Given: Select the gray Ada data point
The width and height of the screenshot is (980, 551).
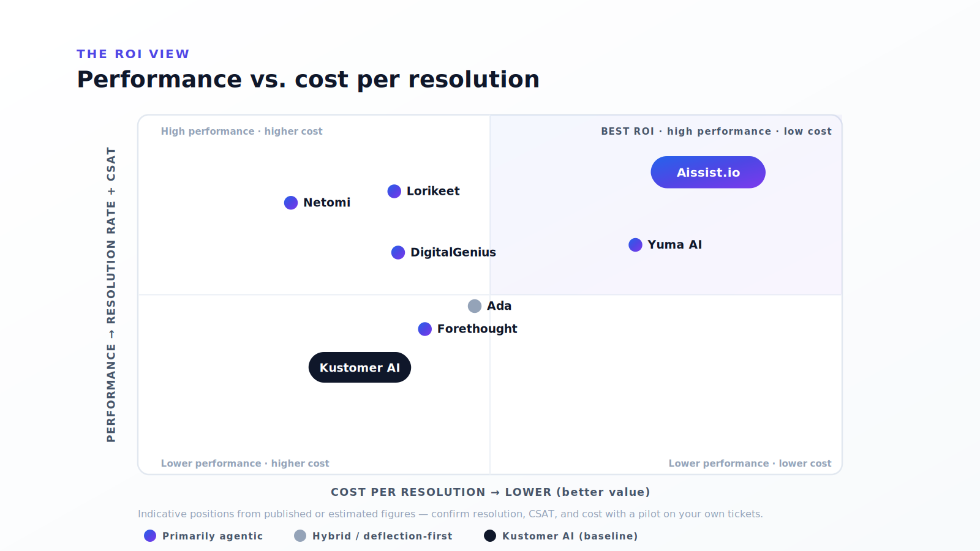Looking at the screenshot, I should tap(475, 306).
